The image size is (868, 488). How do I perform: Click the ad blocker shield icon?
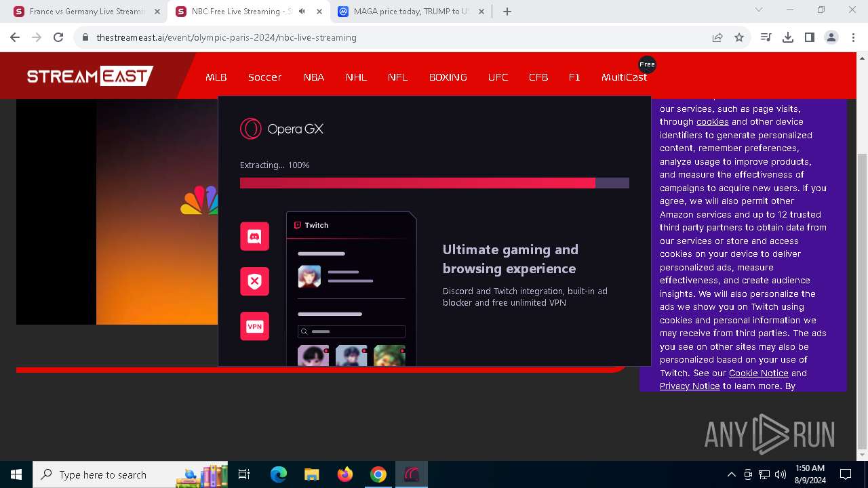pyautogui.click(x=254, y=281)
